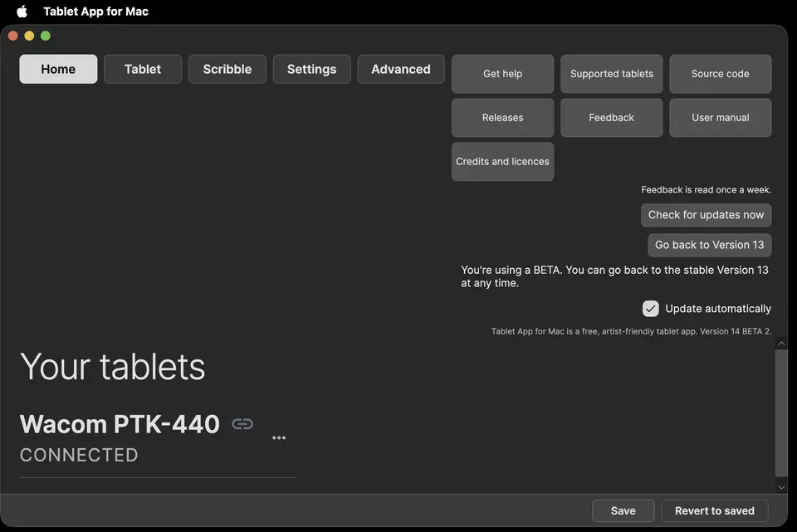This screenshot has height=532, width=797.
Task: Click the Feedback button
Action: point(612,117)
